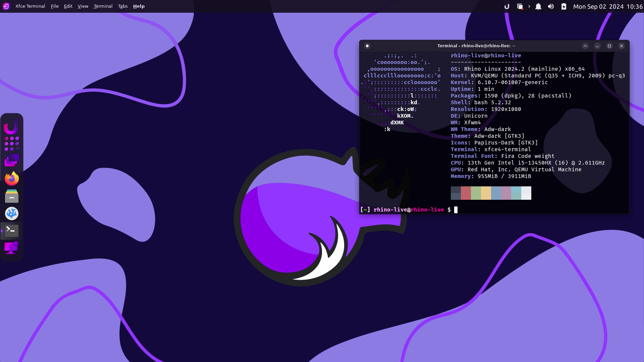The width and height of the screenshot is (644, 362).
Task: Click the Help menu entry
Action: 139,6
